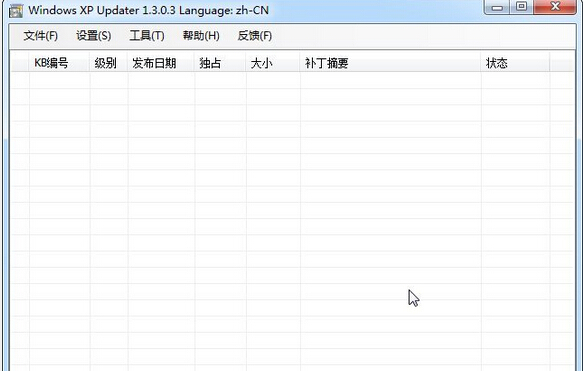The height and width of the screenshot is (371, 583).
Task: Sort by the 发布日期 column header
Action: click(x=161, y=63)
